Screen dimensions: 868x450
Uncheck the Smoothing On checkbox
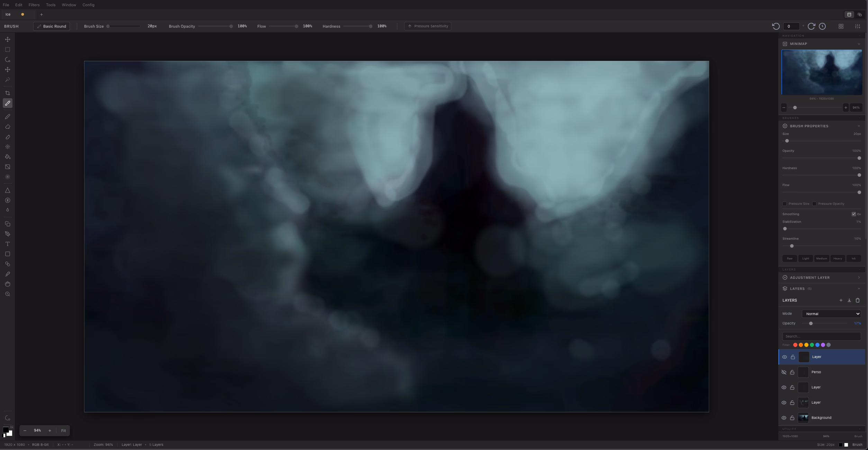tap(854, 214)
